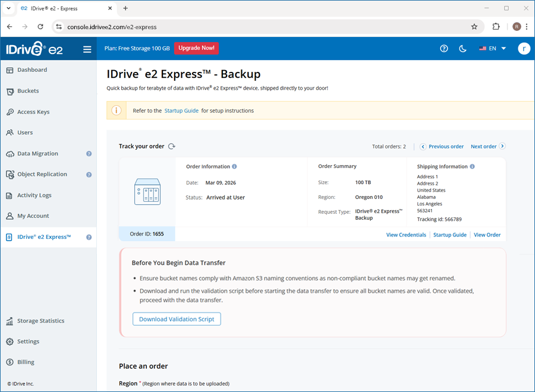Click the browser forward arrow
Screen dimensions: 535x392
point(24,27)
